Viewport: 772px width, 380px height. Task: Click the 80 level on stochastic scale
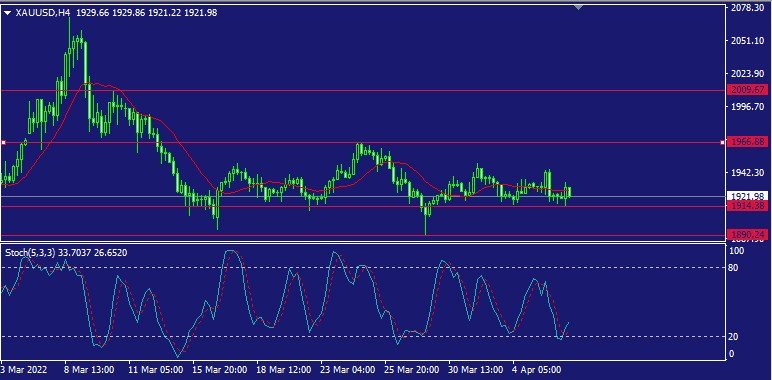click(733, 268)
